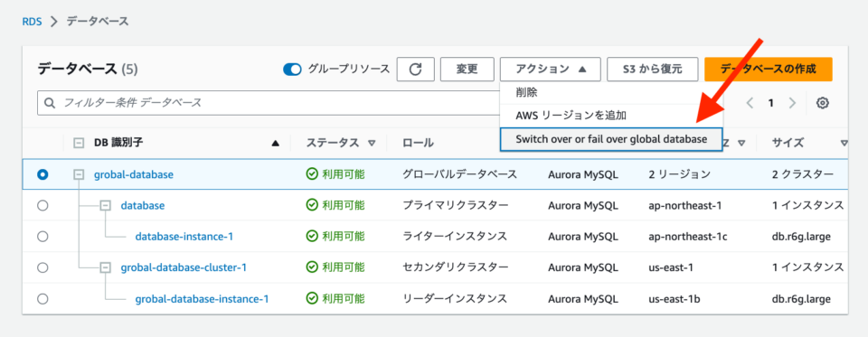
Task: Open the アクション dropdown button
Action: 551,70
